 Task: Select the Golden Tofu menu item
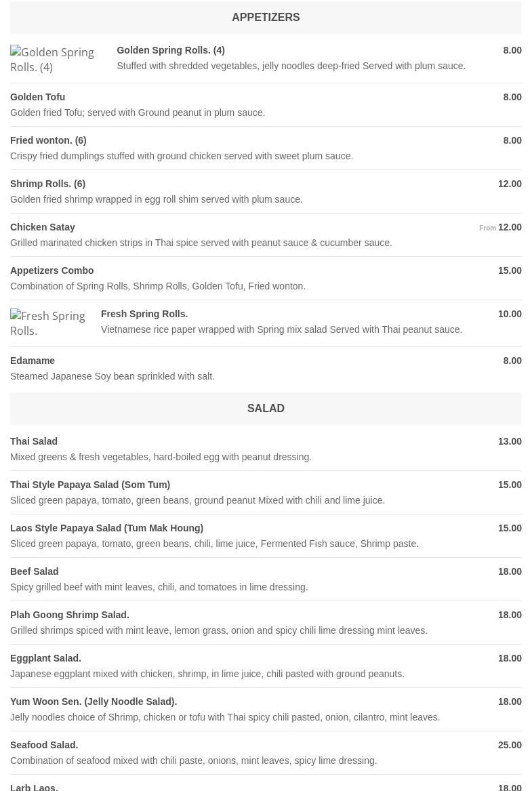37,97
